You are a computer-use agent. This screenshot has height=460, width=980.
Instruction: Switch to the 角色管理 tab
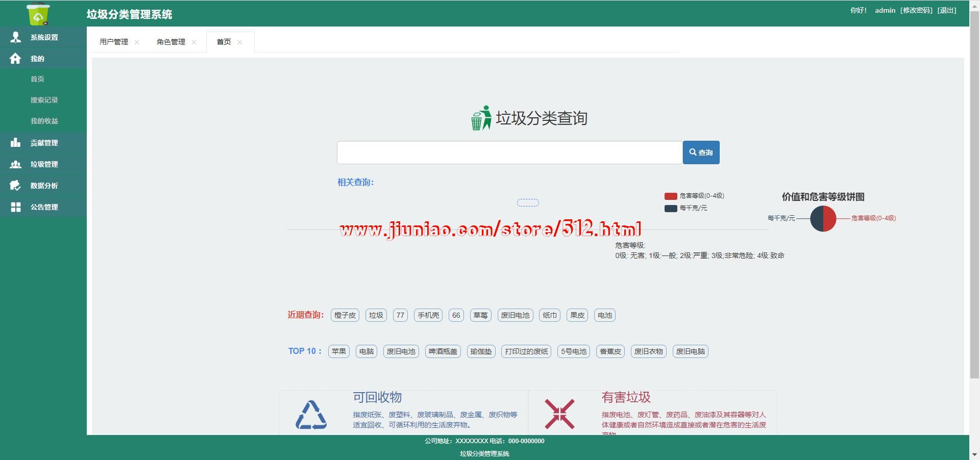[x=170, y=42]
